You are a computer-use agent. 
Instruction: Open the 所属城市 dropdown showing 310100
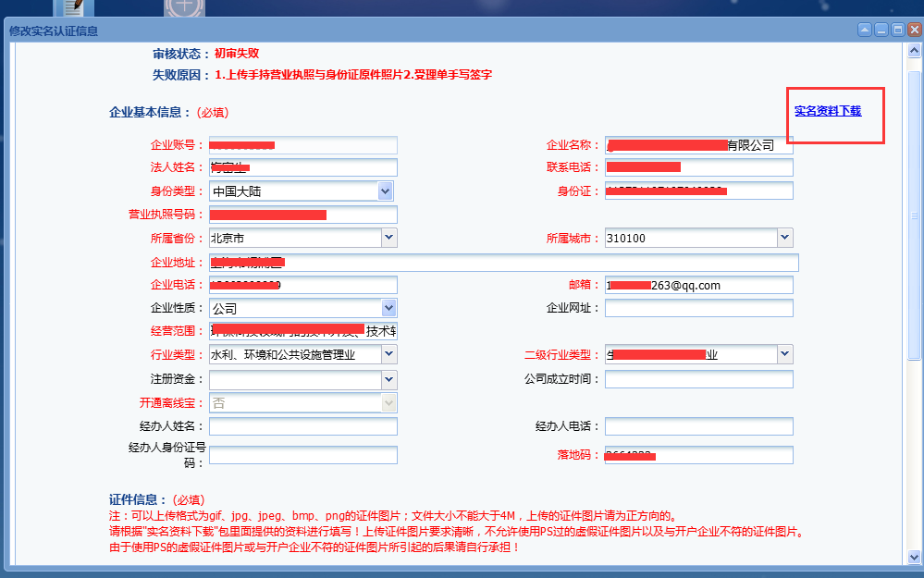point(784,239)
